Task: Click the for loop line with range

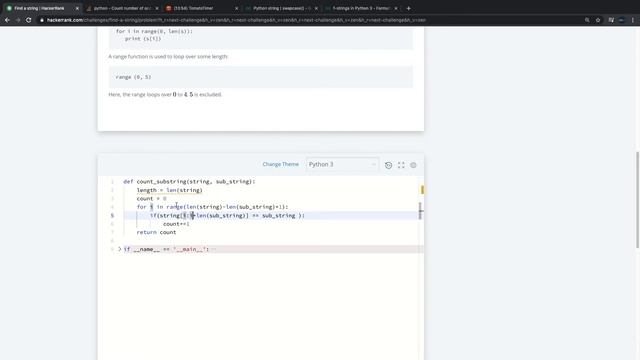Action: click(x=212, y=207)
